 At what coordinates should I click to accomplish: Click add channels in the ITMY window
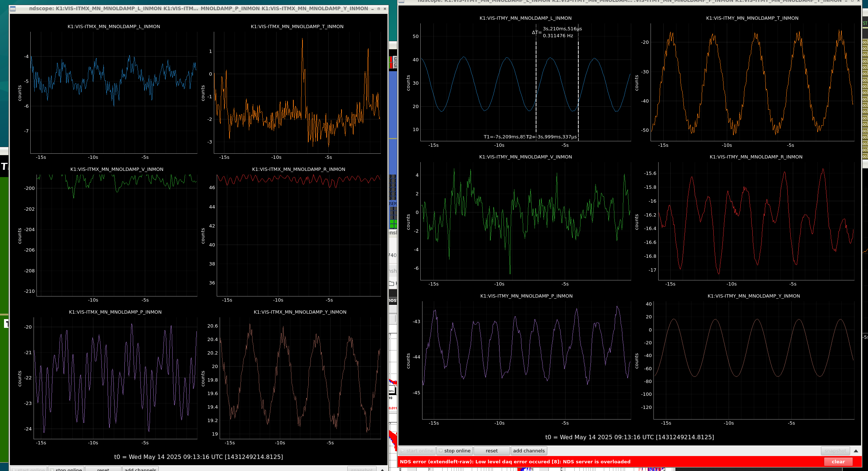tap(529, 451)
